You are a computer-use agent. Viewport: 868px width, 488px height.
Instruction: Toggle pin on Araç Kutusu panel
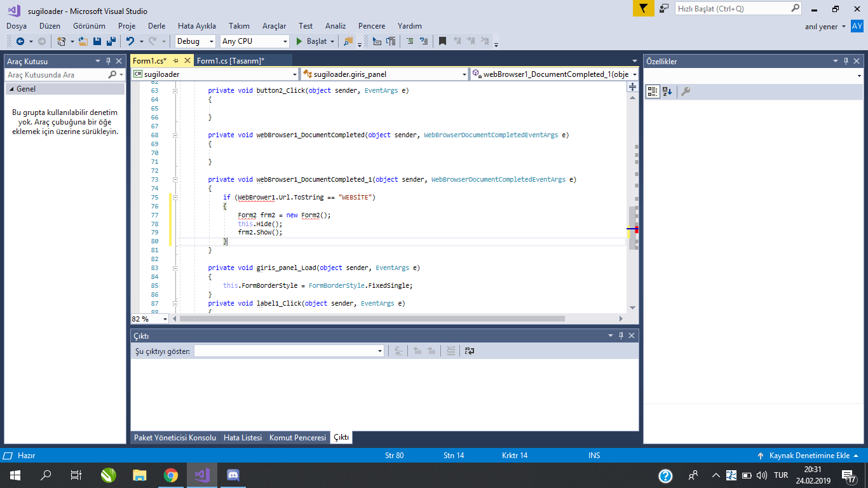[108, 62]
